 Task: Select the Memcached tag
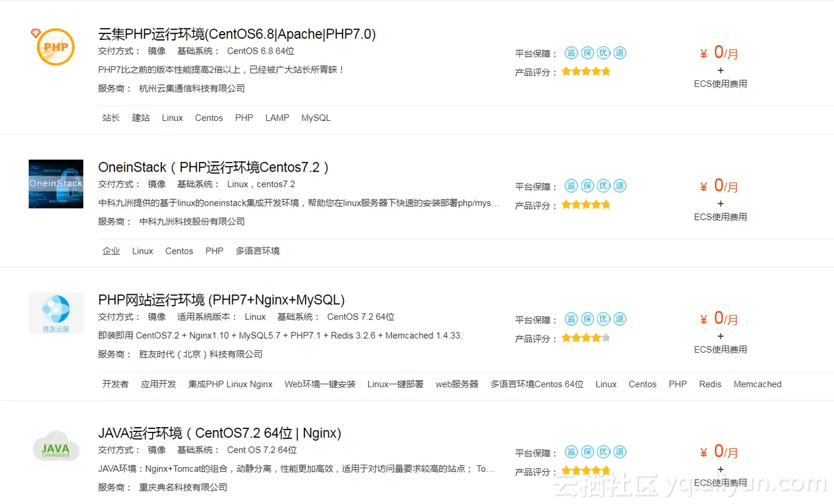pyautogui.click(x=758, y=384)
